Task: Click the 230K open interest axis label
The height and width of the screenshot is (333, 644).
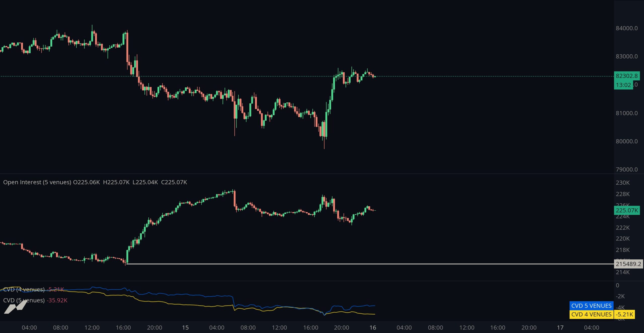Action: 623,183
